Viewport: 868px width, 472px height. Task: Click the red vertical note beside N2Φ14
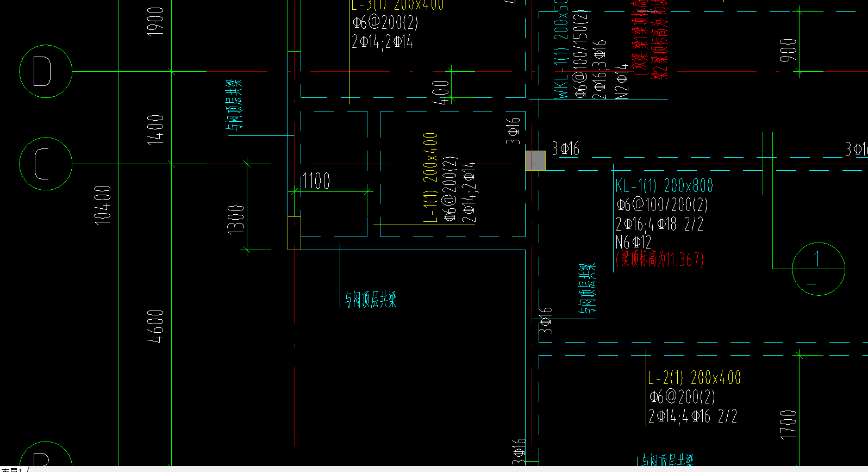pos(650,39)
